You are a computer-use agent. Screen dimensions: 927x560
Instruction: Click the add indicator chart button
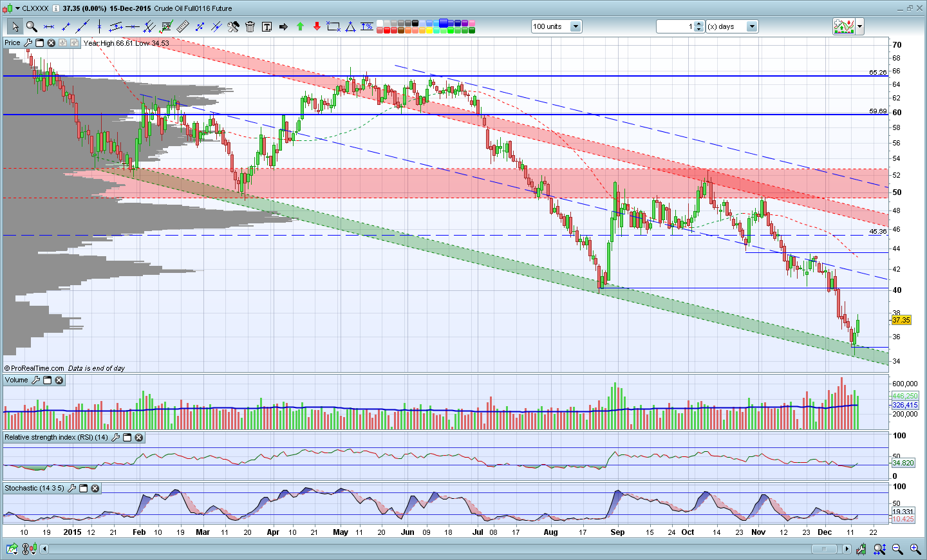(844, 26)
